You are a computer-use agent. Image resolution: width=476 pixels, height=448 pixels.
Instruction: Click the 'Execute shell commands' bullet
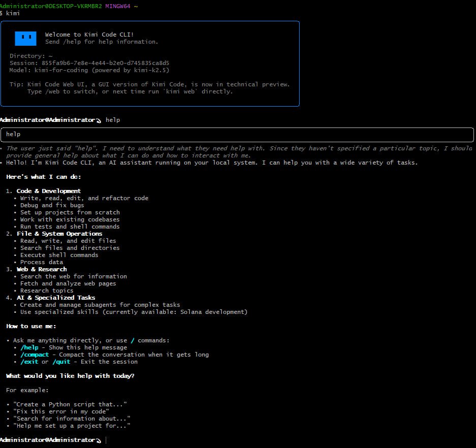[x=59, y=255]
